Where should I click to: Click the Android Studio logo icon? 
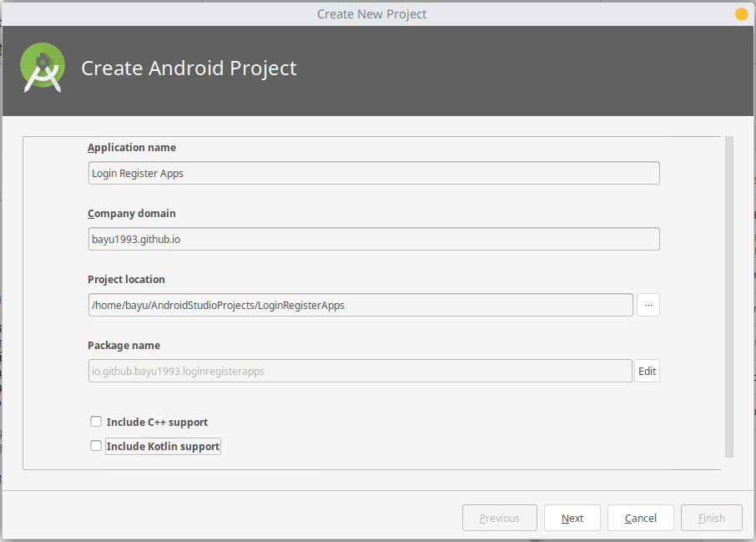43,68
